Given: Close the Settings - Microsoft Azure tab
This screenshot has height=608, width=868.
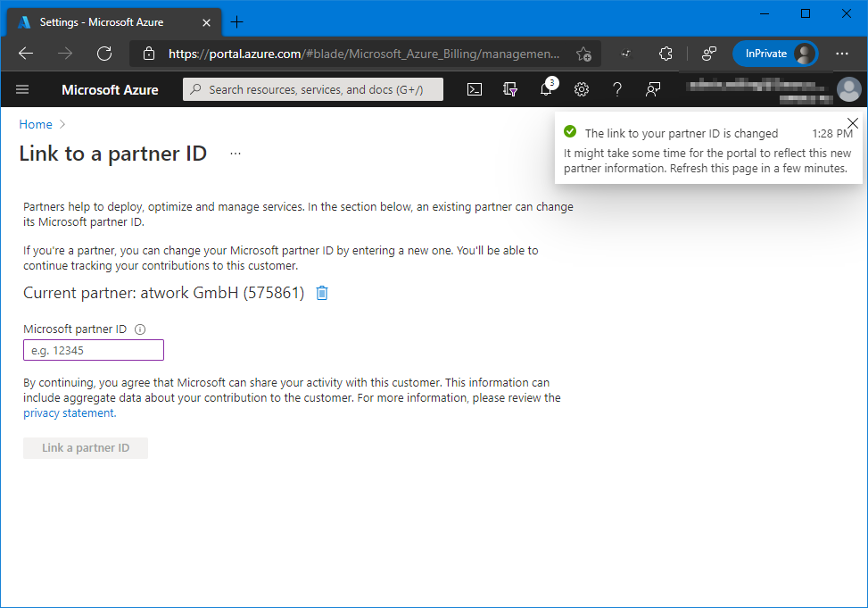Looking at the screenshot, I should point(206,22).
